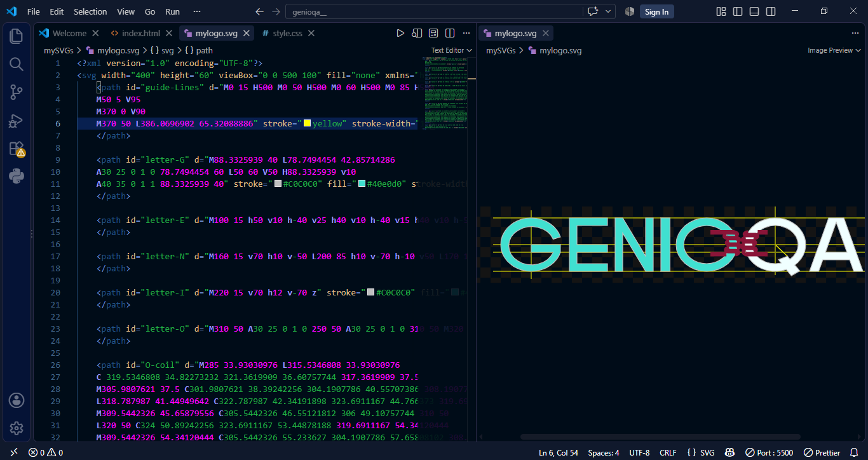Expand the additional menus ellipsis in the menu bar
Image resolution: width=868 pixels, height=460 pixels.
point(197,11)
